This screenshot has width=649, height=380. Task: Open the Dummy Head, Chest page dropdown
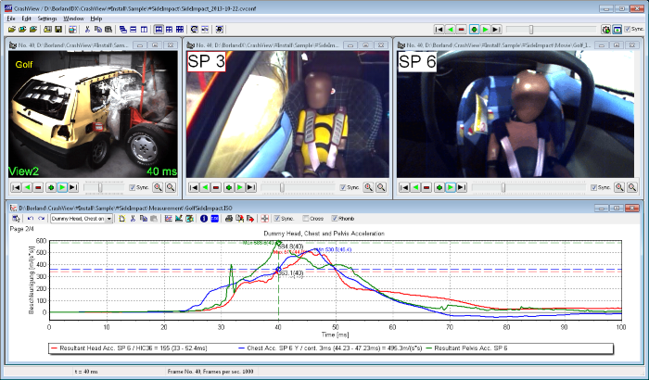coord(109,219)
